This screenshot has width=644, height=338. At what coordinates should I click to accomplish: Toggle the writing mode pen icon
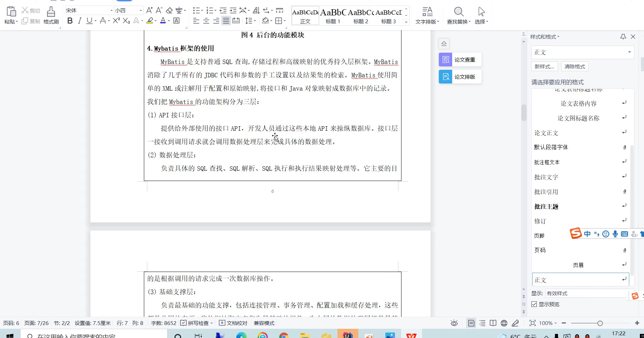point(515,323)
